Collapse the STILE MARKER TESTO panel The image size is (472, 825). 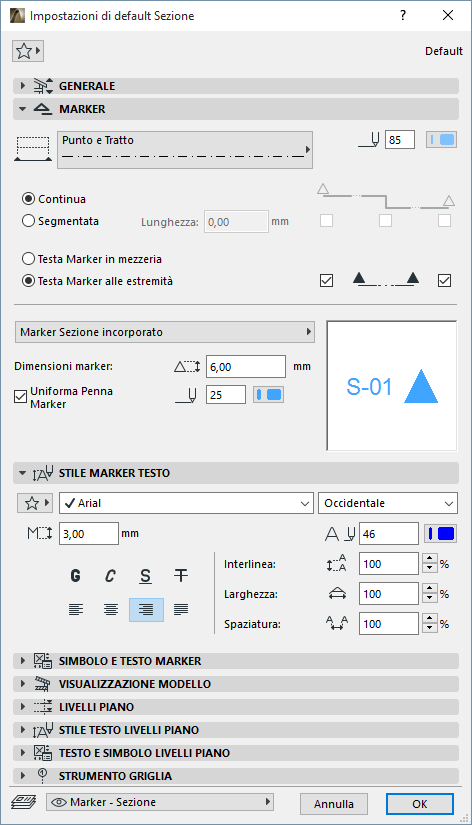click(x=236, y=473)
